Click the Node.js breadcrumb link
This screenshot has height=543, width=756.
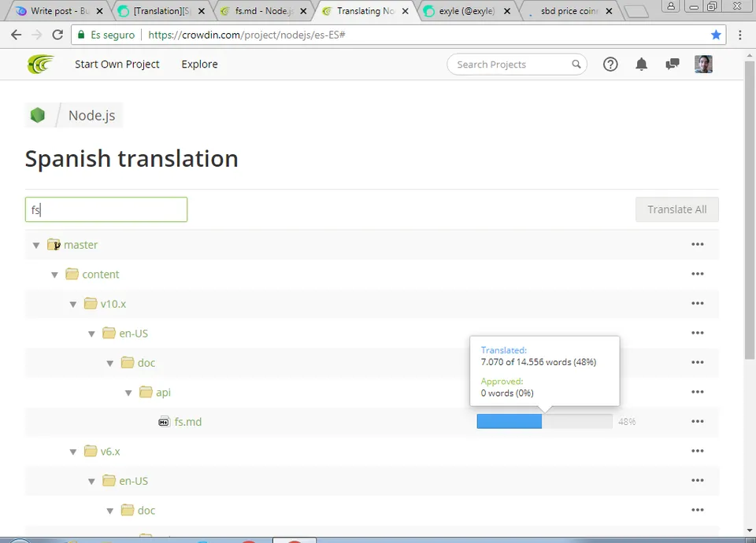point(91,116)
